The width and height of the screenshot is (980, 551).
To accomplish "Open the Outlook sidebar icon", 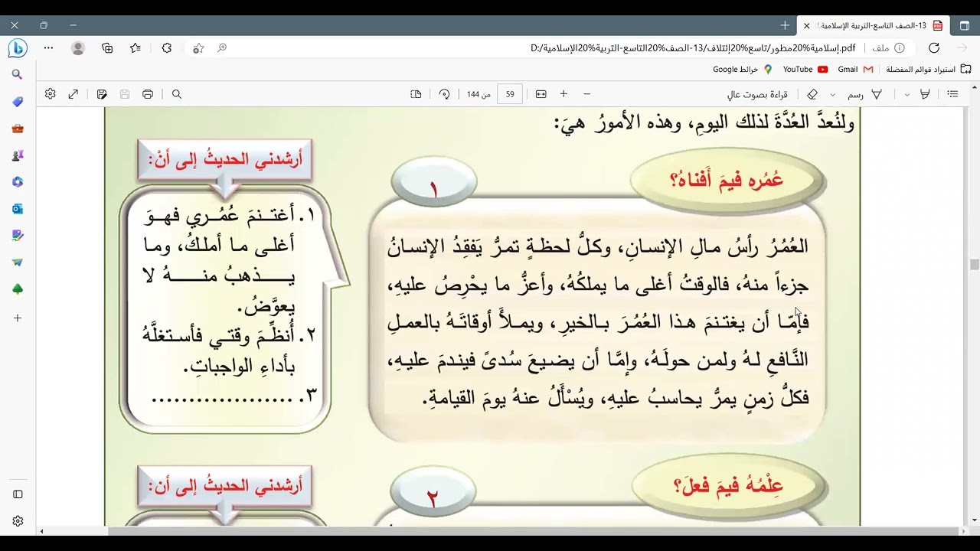I will point(18,209).
